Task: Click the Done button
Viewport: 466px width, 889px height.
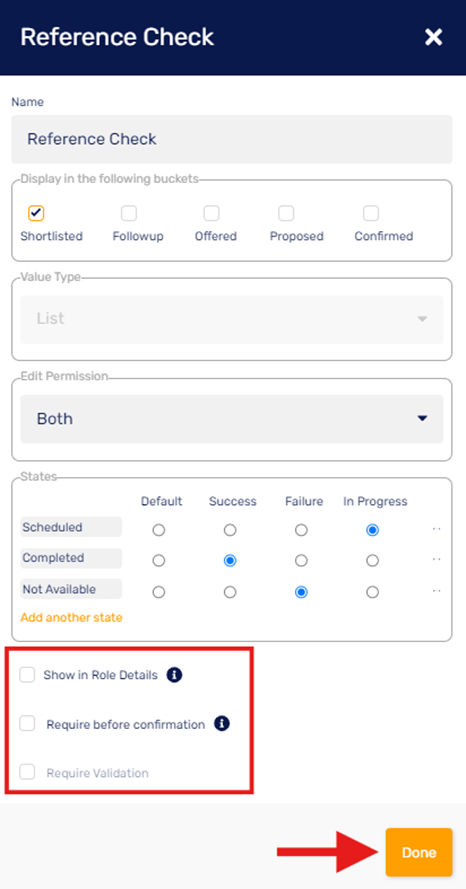Action: [419, 852]
